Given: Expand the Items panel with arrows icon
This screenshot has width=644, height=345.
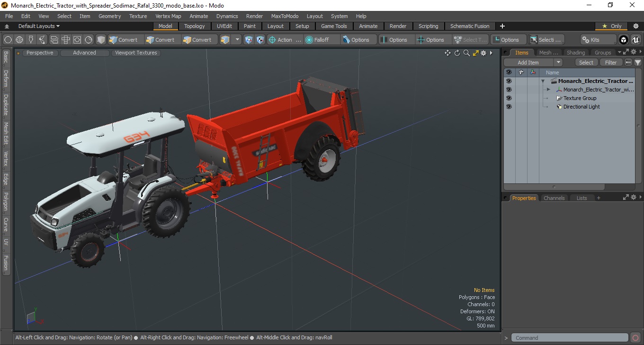Looking at the screenshot, I should (626, 52).
